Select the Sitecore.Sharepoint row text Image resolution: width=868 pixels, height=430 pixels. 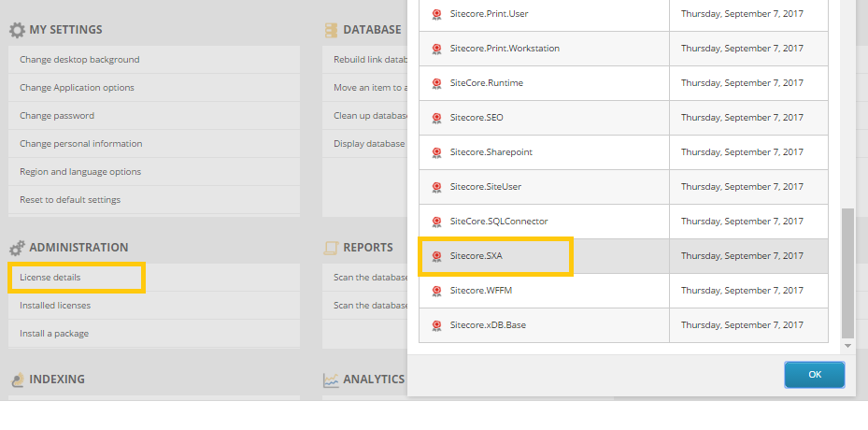(491, 151)
